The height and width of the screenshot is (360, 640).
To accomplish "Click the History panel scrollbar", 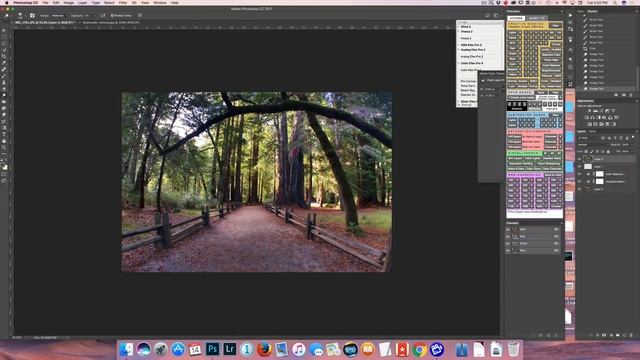I will tap(638, 78).
